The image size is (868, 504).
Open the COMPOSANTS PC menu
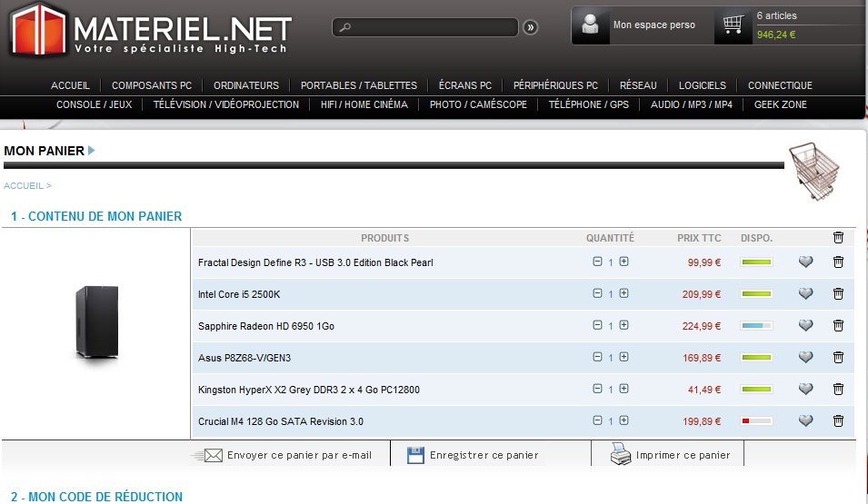point(152,85)
